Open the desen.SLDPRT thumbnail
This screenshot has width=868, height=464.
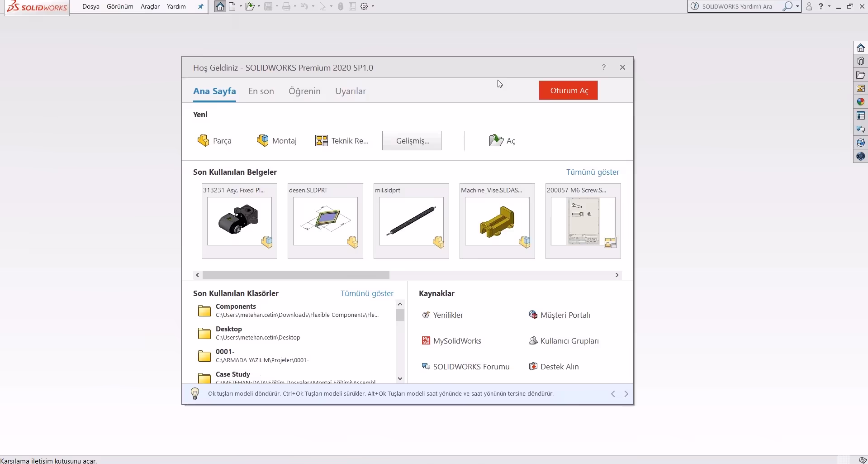tap(325, 221)
